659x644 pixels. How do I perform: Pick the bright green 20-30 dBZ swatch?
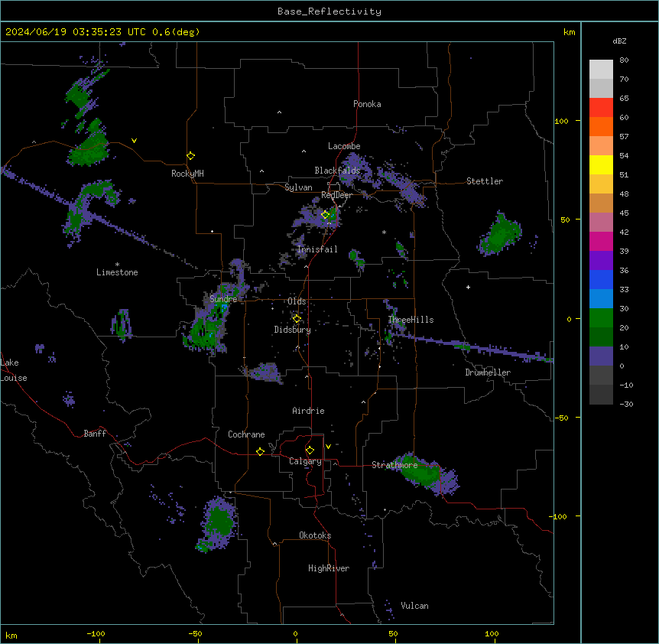pyautogui.click(x=601, y=318)
